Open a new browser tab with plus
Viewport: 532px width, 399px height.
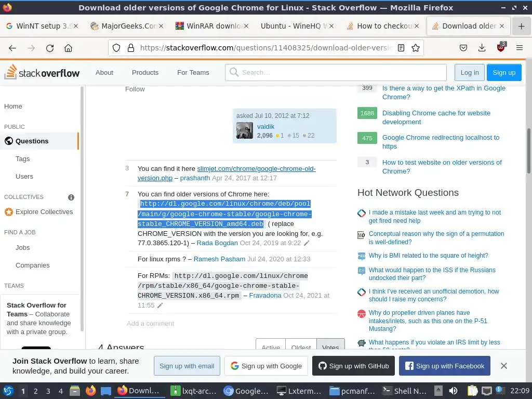pyautogui.click(x=522, y=26)
